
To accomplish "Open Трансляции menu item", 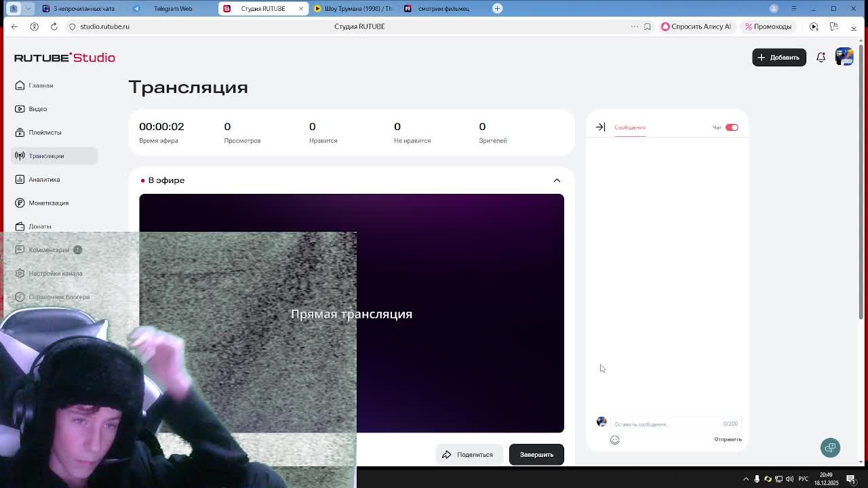I will [54, 156].
